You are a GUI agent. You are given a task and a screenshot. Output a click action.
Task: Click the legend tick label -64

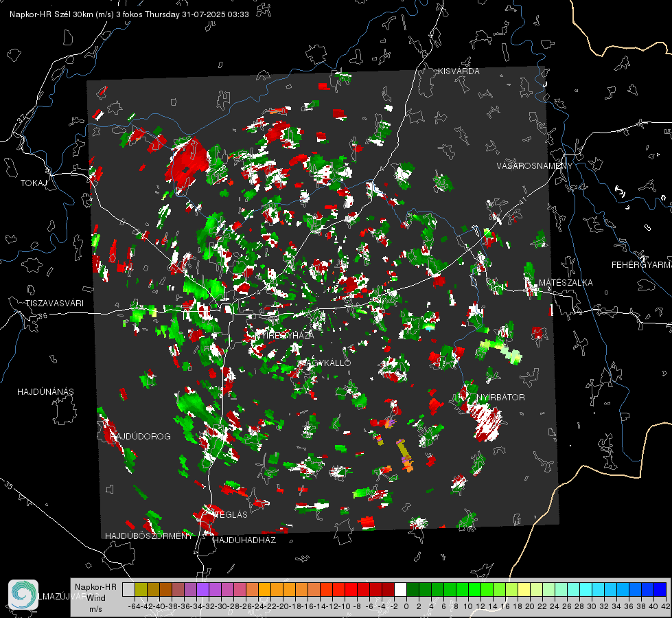pos(135,606)
